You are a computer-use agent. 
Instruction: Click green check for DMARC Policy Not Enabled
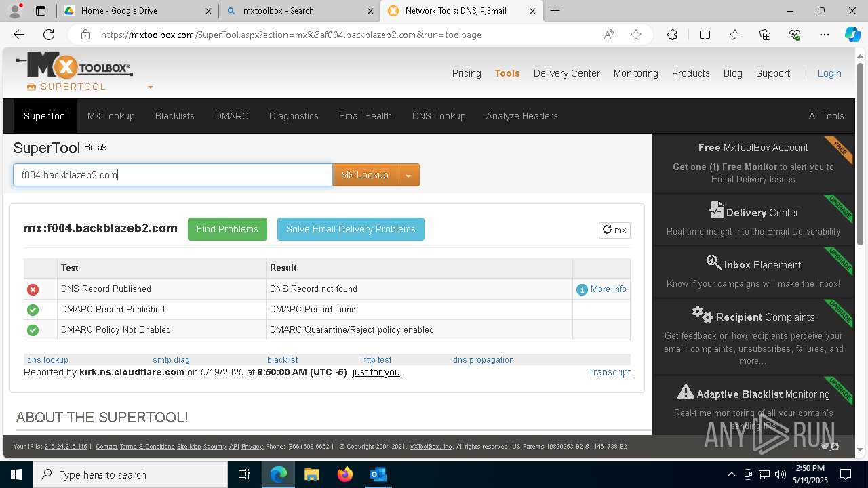pyautogui.click(x=33, y=330)
